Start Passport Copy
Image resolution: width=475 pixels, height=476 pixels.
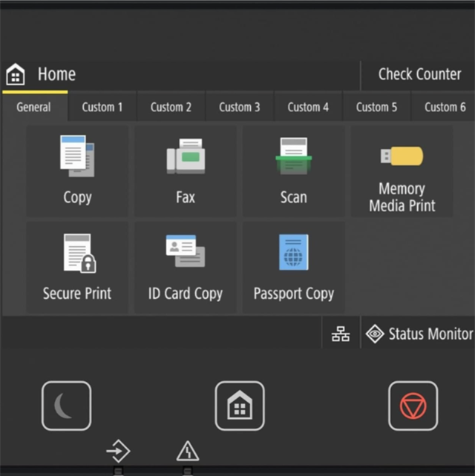[x=293, y=268]
